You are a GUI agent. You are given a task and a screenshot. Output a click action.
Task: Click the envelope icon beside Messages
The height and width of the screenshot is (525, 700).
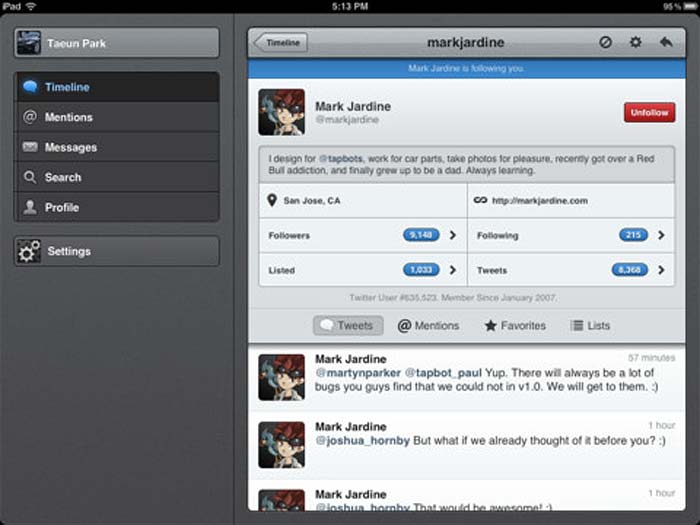click(30, 146)
